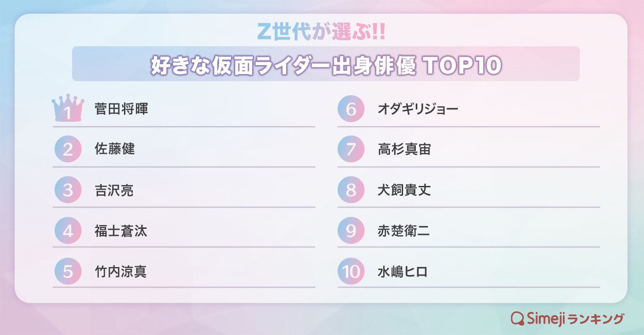Click the 好きな仮面ライダー出身俳優 TOP10 title banner
This screenshot has width=644, height=335.
pos(325,65)
